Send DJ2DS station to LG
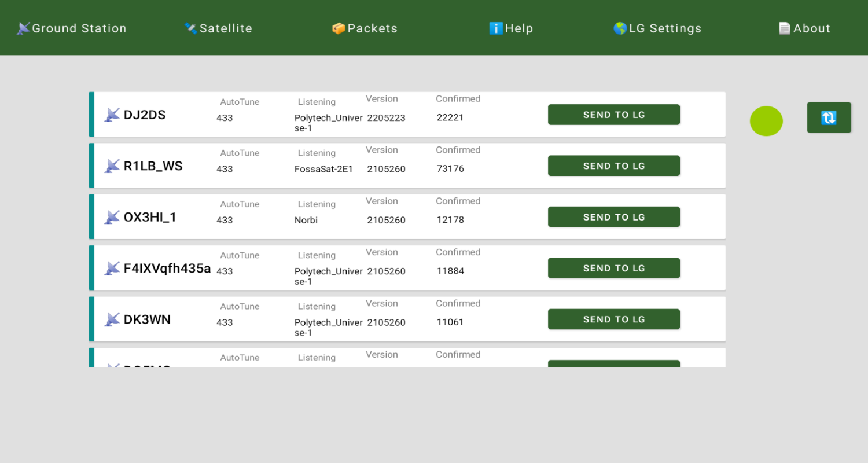This screenshot has width=868, height=463. click(614, 115)
